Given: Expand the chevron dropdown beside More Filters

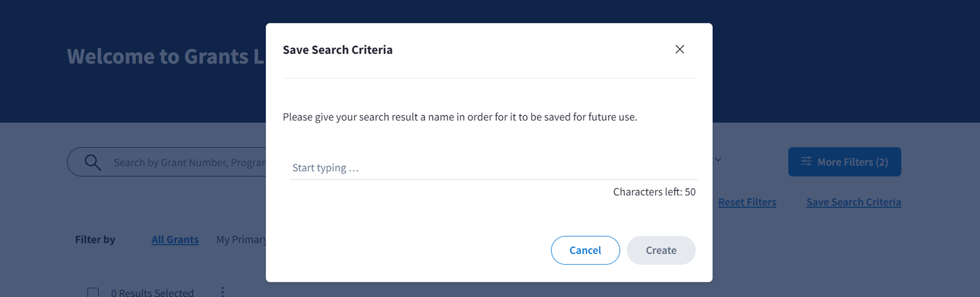Looking at the screenshot, I should [718, 160].
